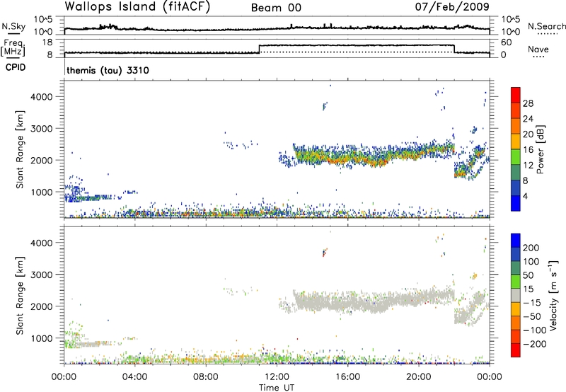The width and height of the screenshot is (566, 392).
Task: Click the grey 2000 km scatter band in the velocity panel
Action: (x=374, y=300)
